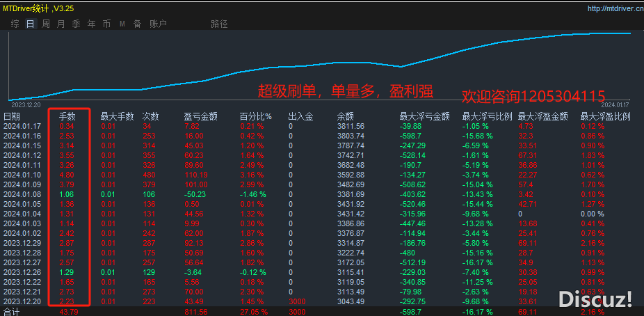Click the 合计 totals row label
This screenshot has height=316, width=644.
coord(12,312)
